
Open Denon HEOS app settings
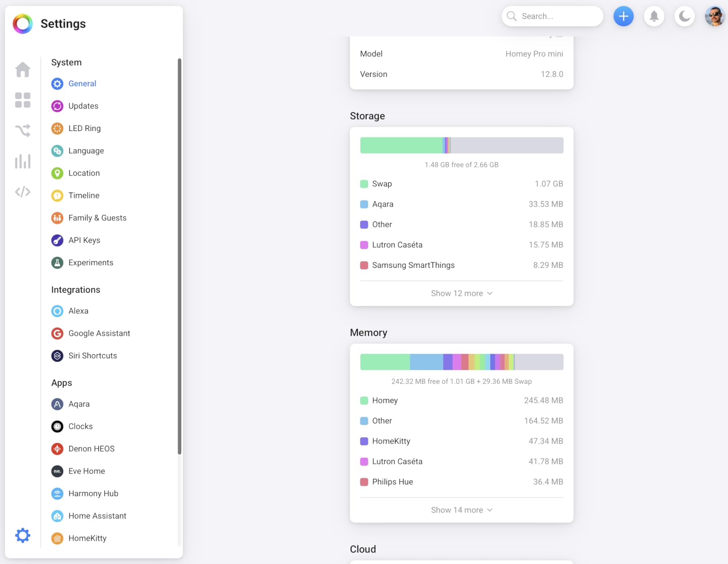pos(92,449)
